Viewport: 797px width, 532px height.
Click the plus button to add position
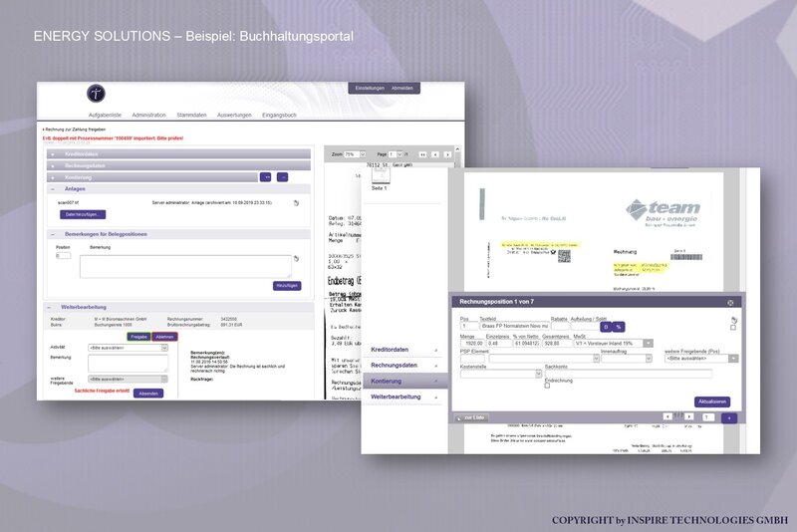click(729, 417)
